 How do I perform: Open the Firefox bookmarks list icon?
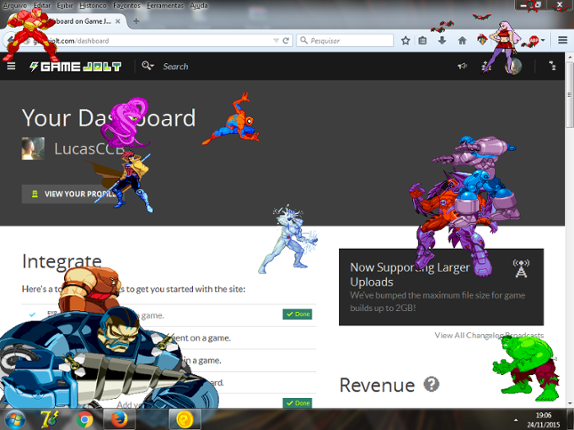coord(422,41)
